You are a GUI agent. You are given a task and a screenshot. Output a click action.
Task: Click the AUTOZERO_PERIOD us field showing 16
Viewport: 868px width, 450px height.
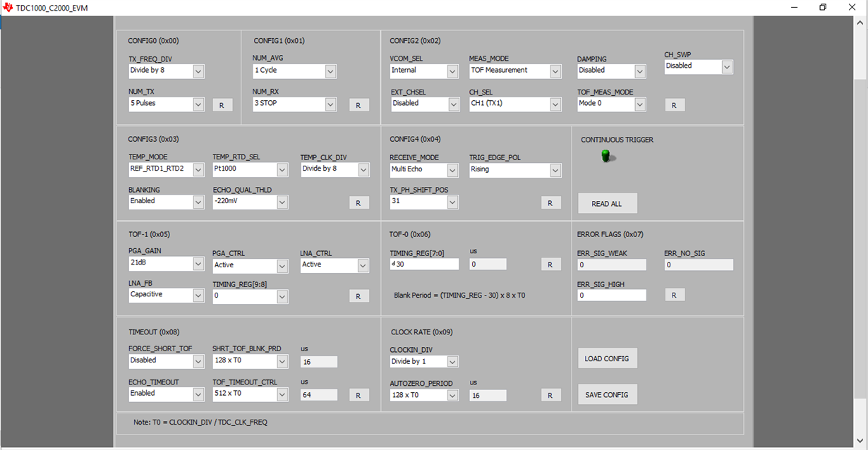tap(488, 395)
